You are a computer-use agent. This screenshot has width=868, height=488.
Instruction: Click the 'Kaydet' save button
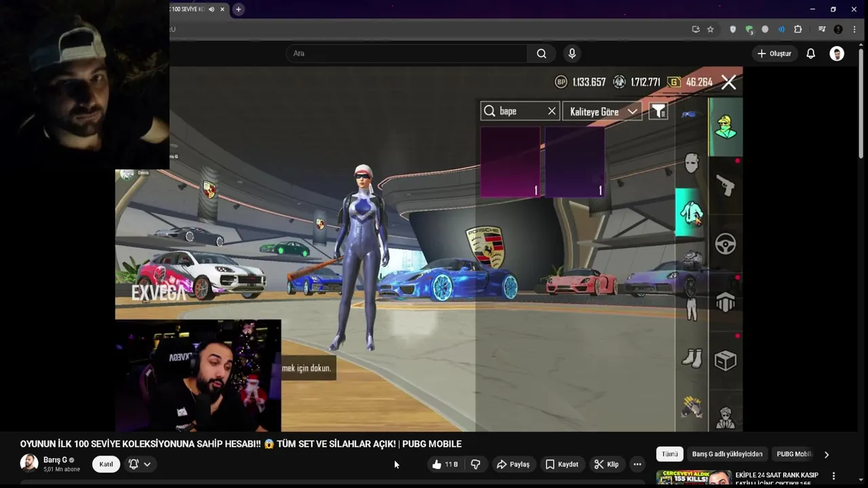pos(562,464)
